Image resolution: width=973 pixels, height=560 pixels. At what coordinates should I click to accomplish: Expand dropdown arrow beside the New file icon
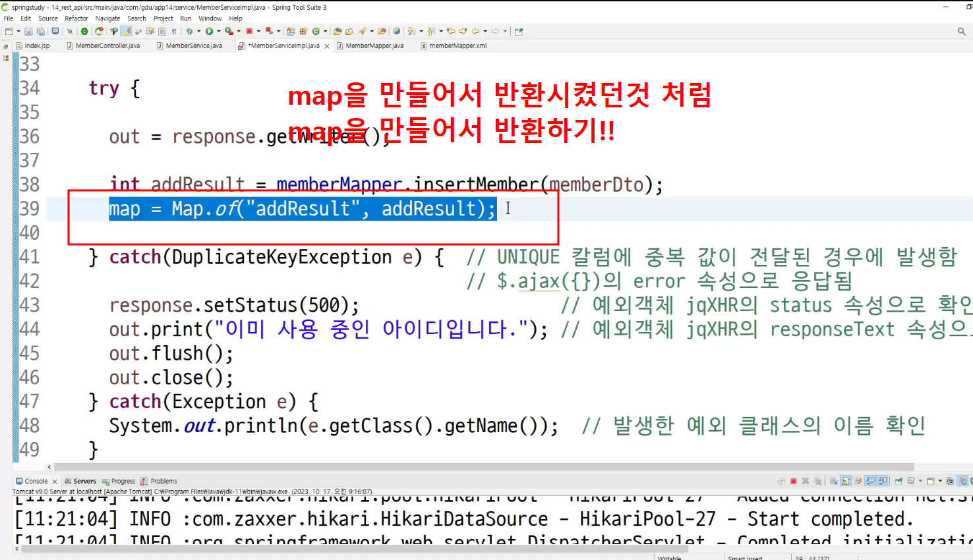point(18,31)
